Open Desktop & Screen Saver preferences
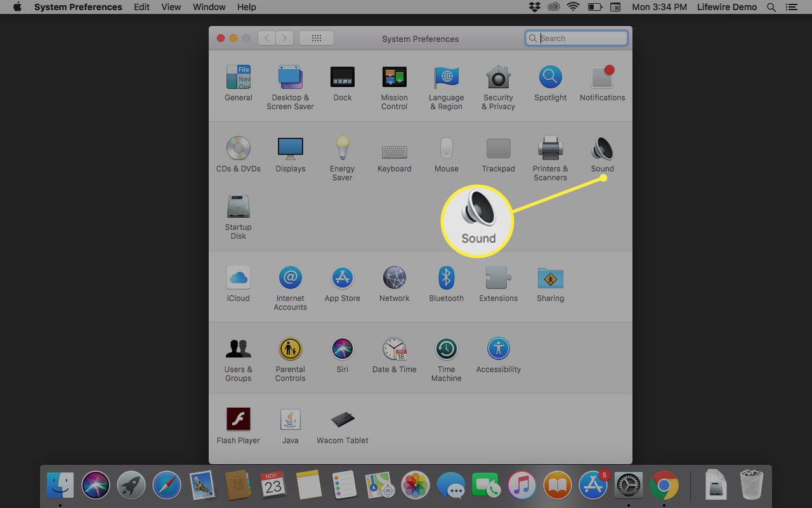812x508 pixels. [x=291, y=87]
